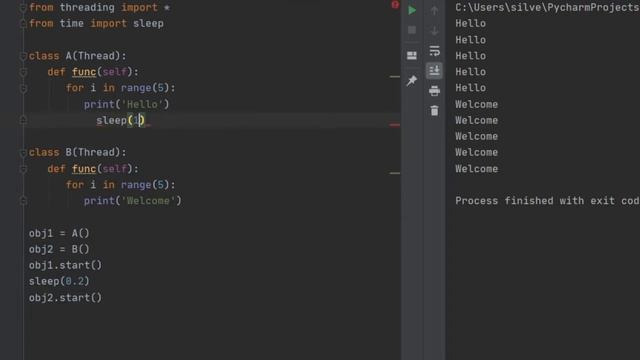Click the up arrow in the console toolbar
This screenshot has height=360, width=640.
[434, 11]
